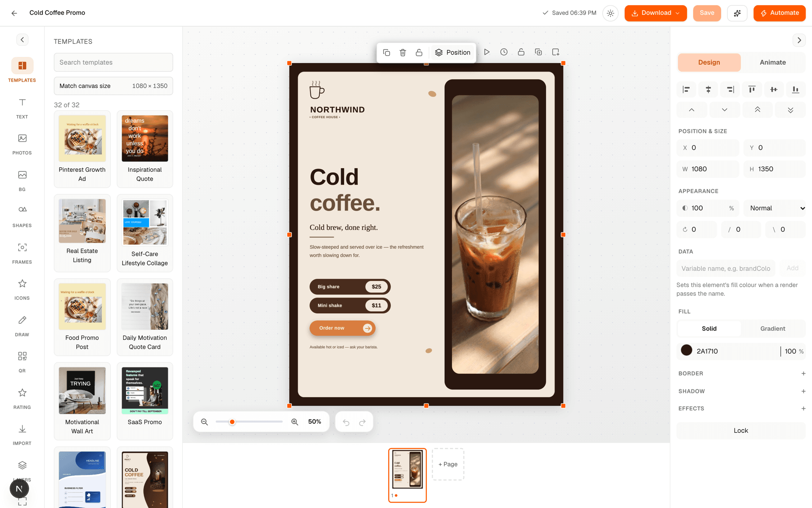Open the Rating panel
The height and width of the screenshot is (508, 812).
pyautogui.click(x=22, y=398)
